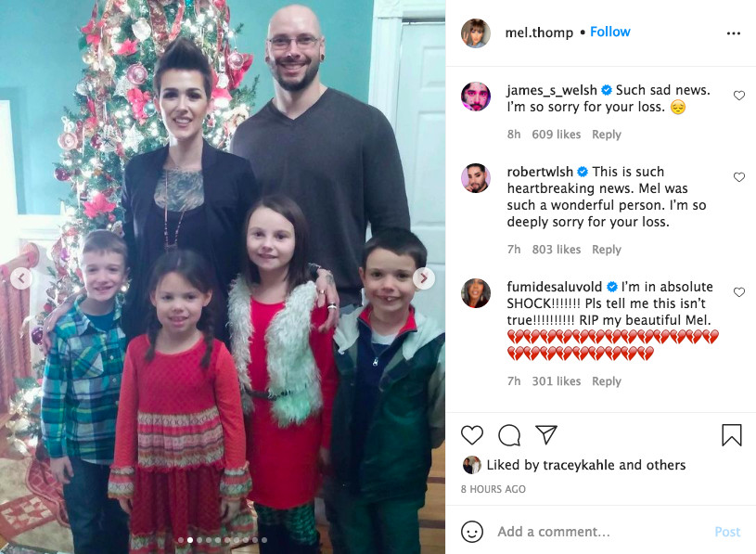This screenshot has height=554, width=756.
Task: View 803 likes on robertwlsh comment
Action: 557,250
